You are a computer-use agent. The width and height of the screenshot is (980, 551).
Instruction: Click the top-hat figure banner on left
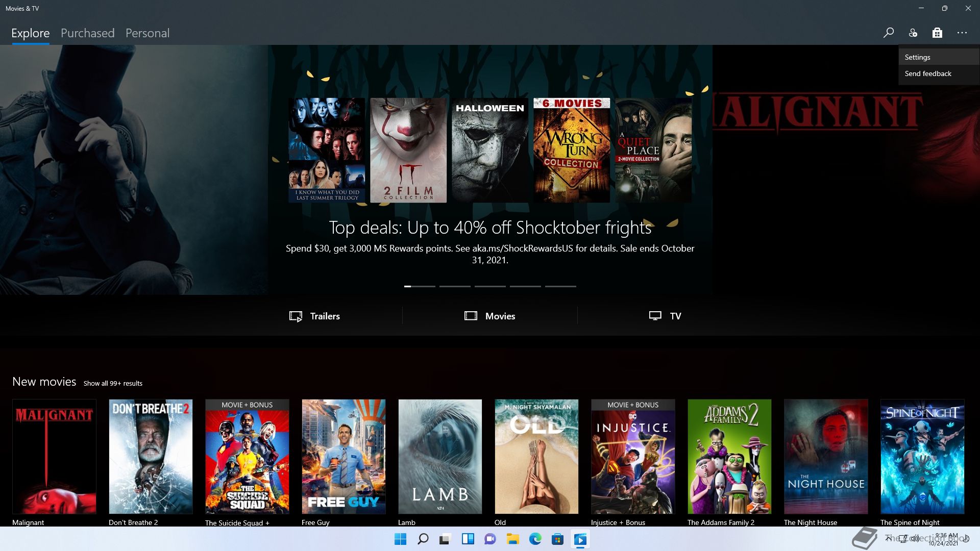(x=134, y=169)
